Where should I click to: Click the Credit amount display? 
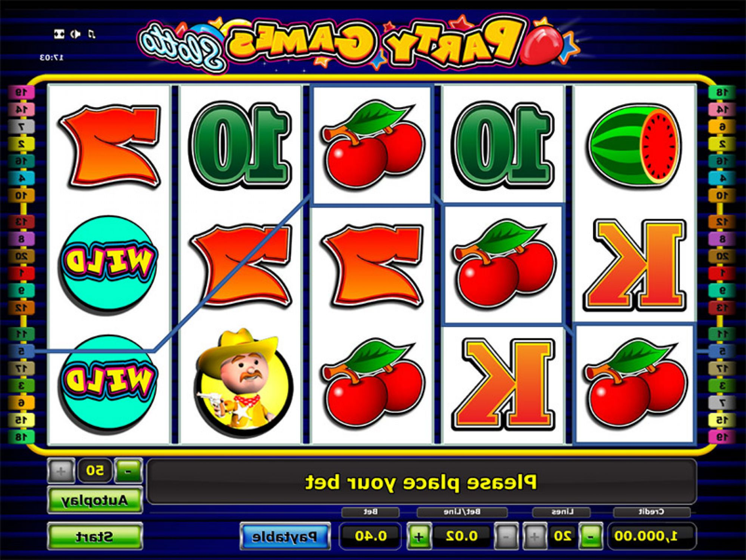[x=652, y=536]
